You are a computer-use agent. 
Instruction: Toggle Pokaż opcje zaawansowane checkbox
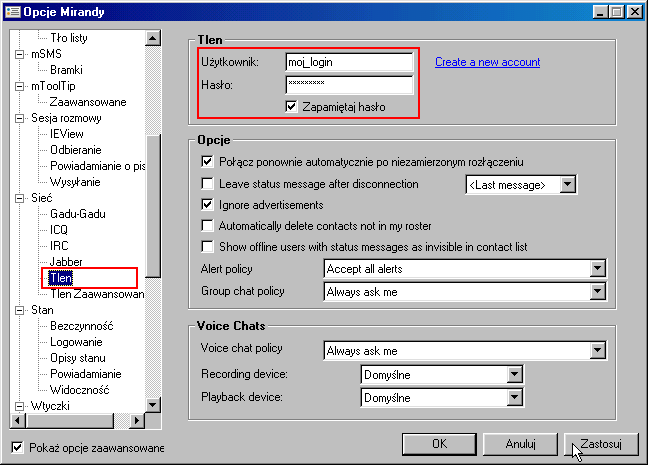coord(17,447)
